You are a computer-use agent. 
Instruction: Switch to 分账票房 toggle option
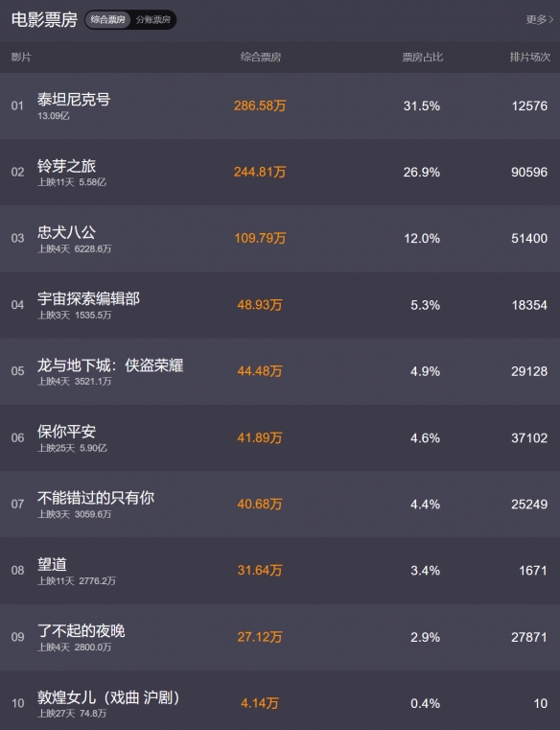coord(153,20)
